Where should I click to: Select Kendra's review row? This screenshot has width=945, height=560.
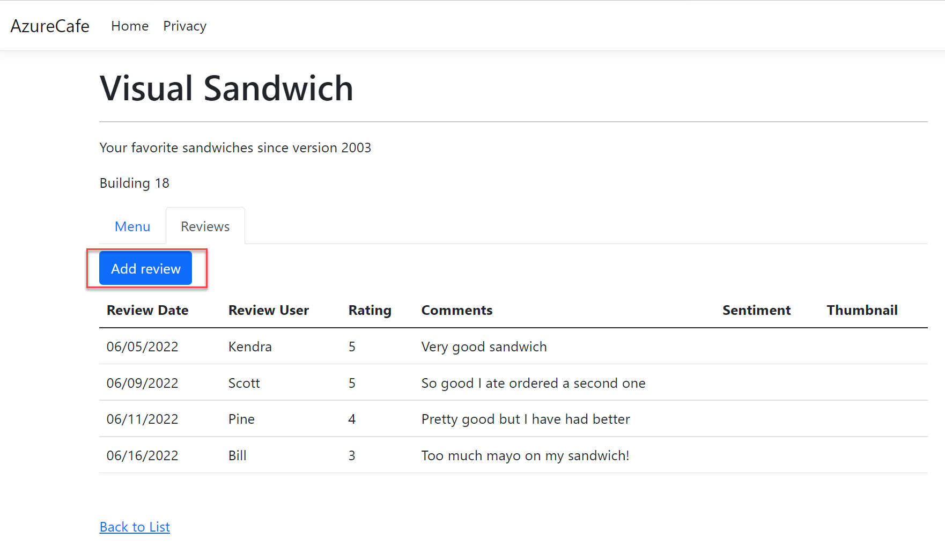click(x=250, y=347)
